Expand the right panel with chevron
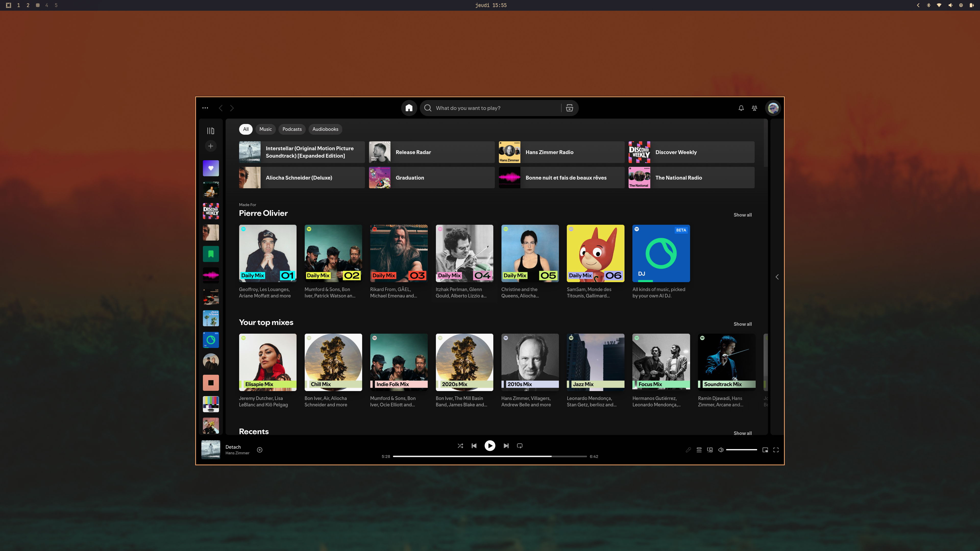Viewport: 980px width, 551px height. [777, 277]
